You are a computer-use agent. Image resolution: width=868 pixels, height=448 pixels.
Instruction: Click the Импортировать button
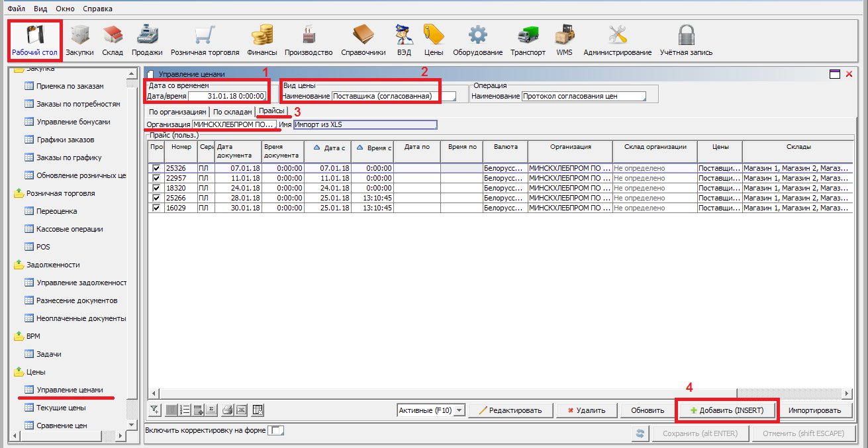(x=814, y=410)
